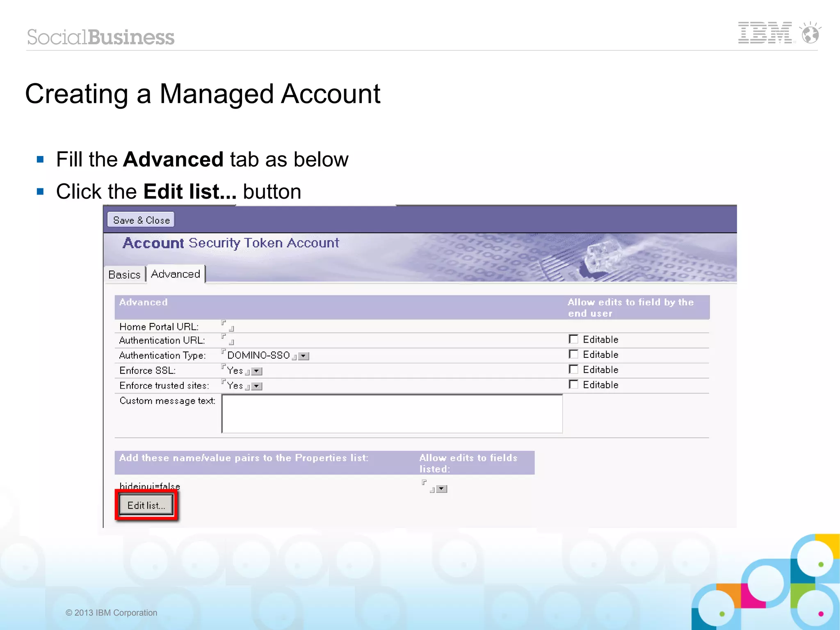Screen dimensions: 840x630
Task: Click into the Custom message text box
Action: (x=392, y=414)
